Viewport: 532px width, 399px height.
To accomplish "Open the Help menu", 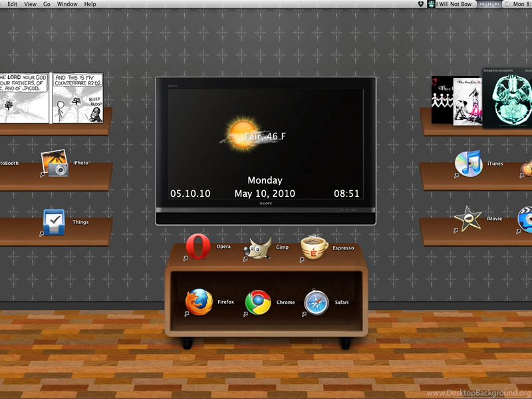I will [90, 4].
